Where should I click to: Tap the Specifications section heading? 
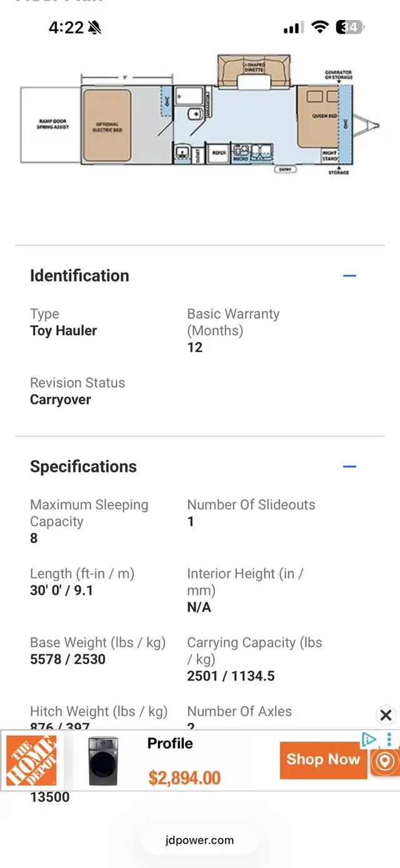(x=83, y=467)
